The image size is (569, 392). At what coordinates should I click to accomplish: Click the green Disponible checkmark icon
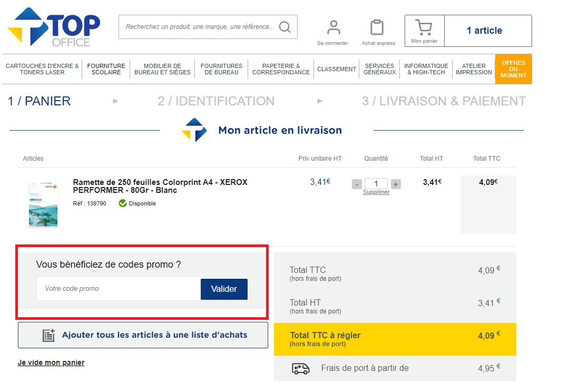click(123, 203)
